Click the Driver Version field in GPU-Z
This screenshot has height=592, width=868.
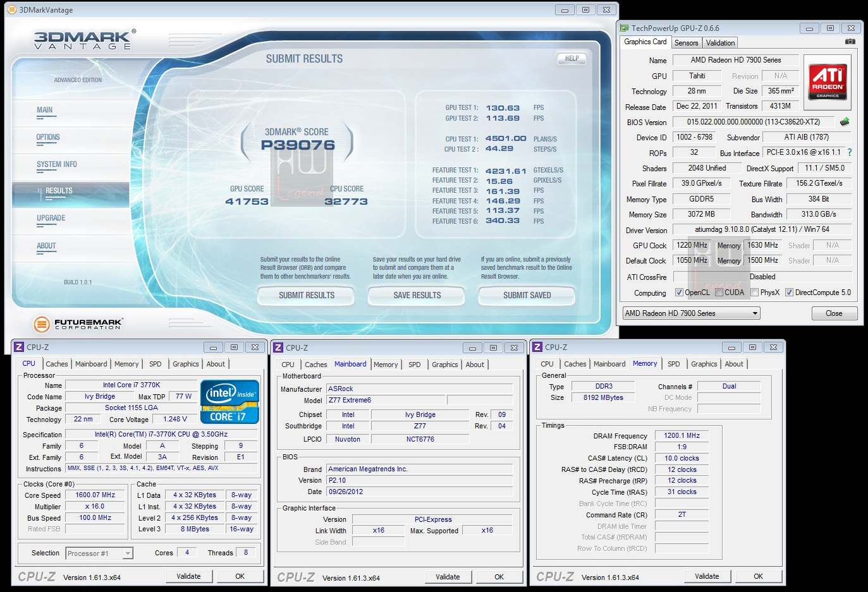(762, 230)
